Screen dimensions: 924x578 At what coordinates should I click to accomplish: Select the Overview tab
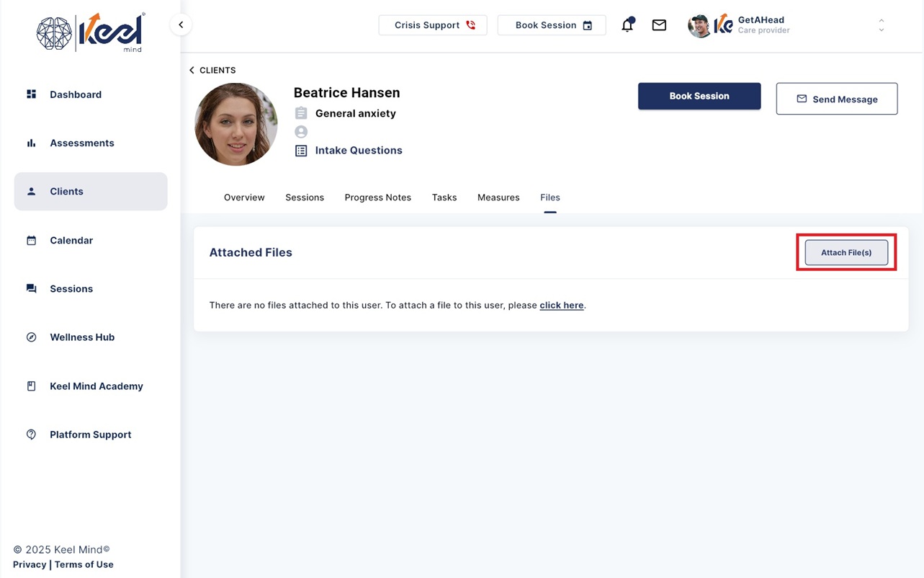244,197
